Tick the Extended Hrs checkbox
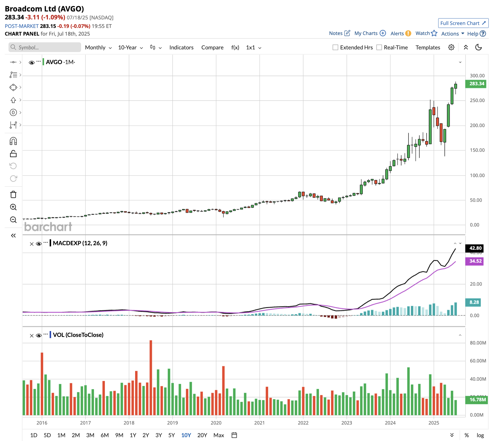504x441 pixels. (335, 47)
